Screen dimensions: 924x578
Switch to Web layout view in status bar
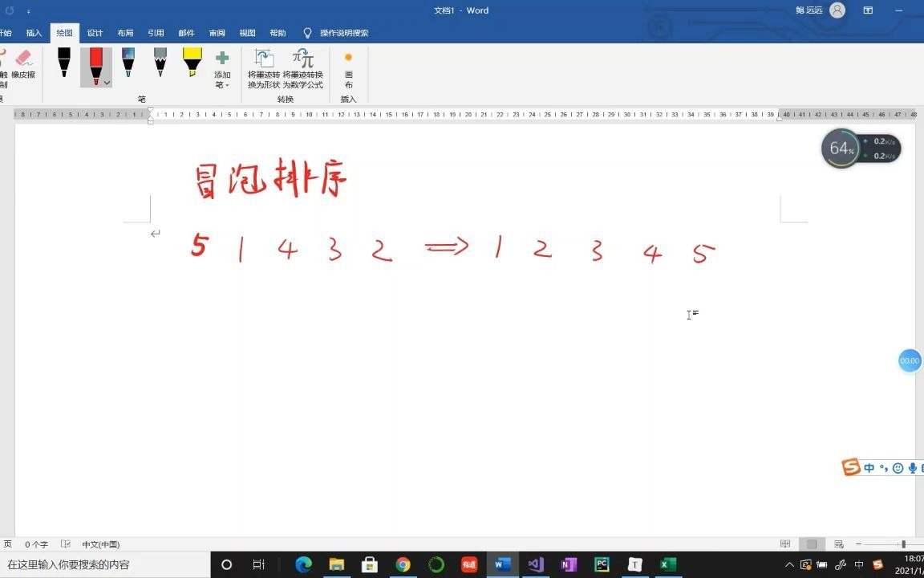pyautogui.click(x=838, y=544)
